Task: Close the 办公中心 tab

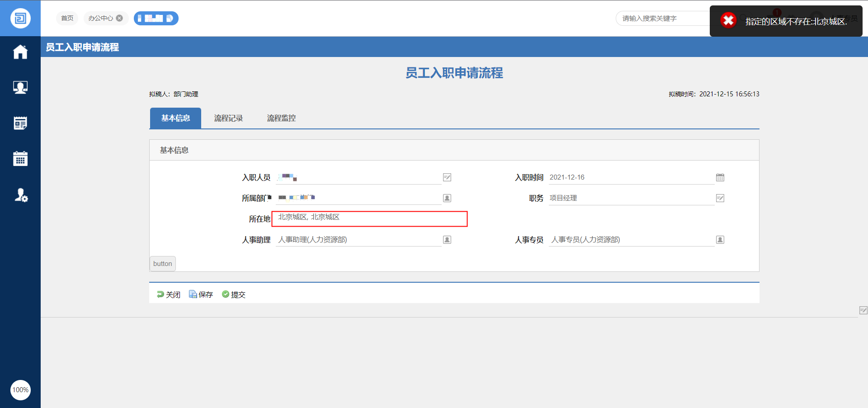Action: click(x=119, y=18)
